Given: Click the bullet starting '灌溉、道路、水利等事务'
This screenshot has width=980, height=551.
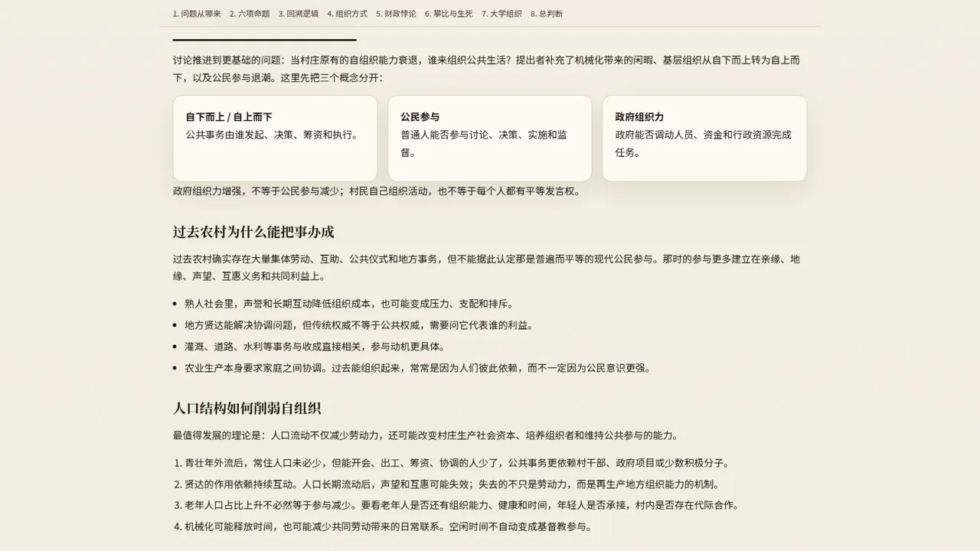Looking at the screenshot, I should (x=316, y=347).
